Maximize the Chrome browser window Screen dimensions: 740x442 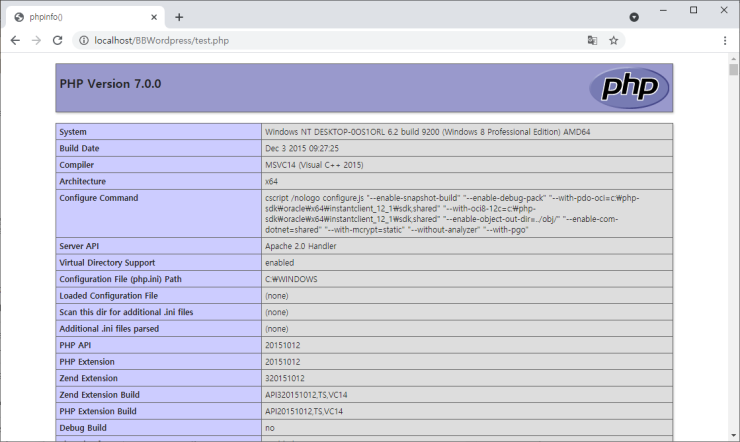[x=693, y=10]
